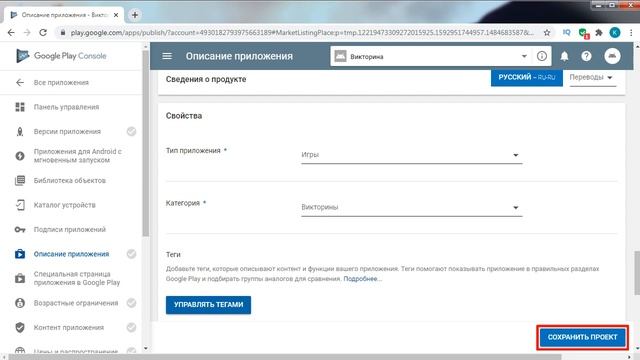Click the Возрастные ограничения icon

click(20, 303)
